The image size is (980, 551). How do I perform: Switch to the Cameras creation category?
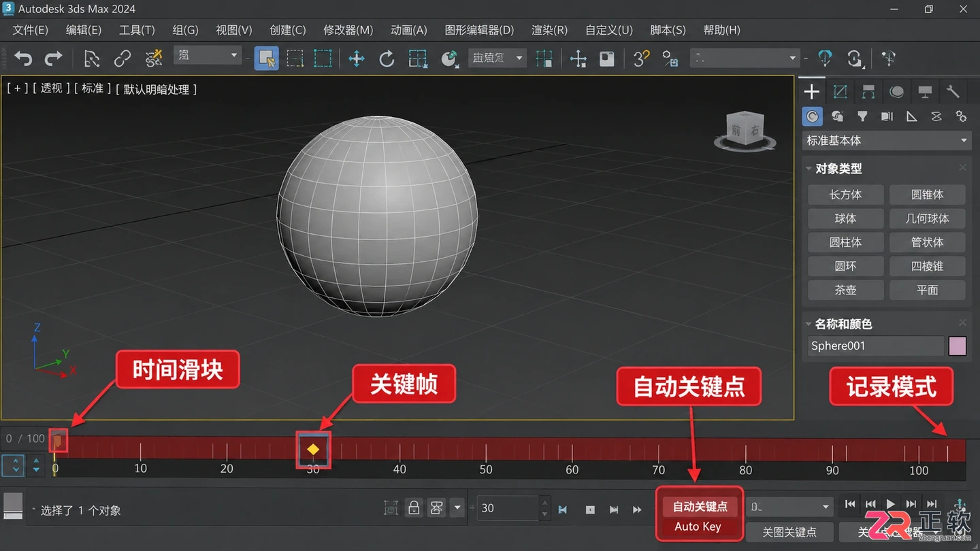pos(887,116)
